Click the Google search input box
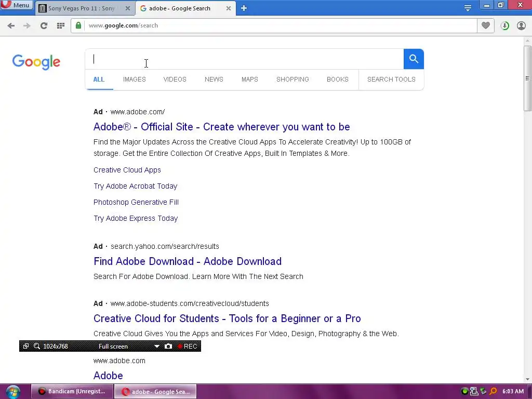The image size is (532, 399). coord(244,59)
